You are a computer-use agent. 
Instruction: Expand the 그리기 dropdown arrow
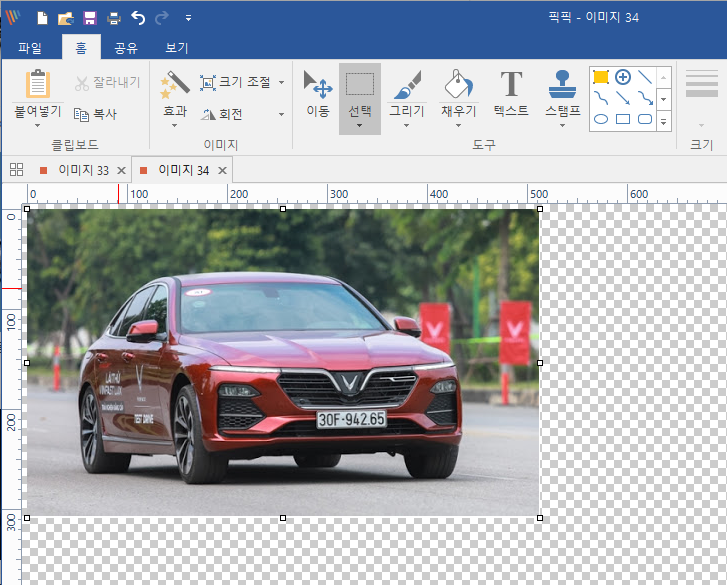coord(407,126)
